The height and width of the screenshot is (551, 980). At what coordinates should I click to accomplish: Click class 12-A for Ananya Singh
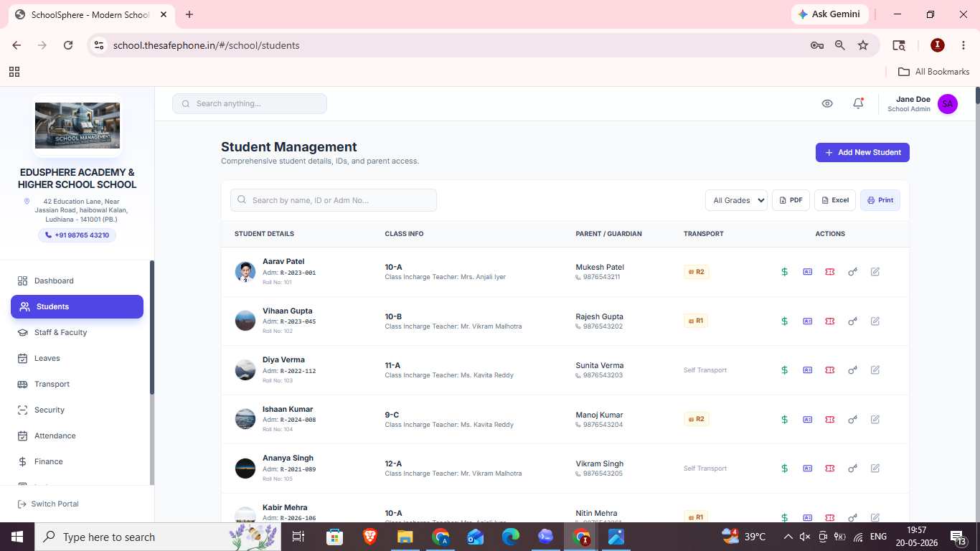tap(393, 464)
